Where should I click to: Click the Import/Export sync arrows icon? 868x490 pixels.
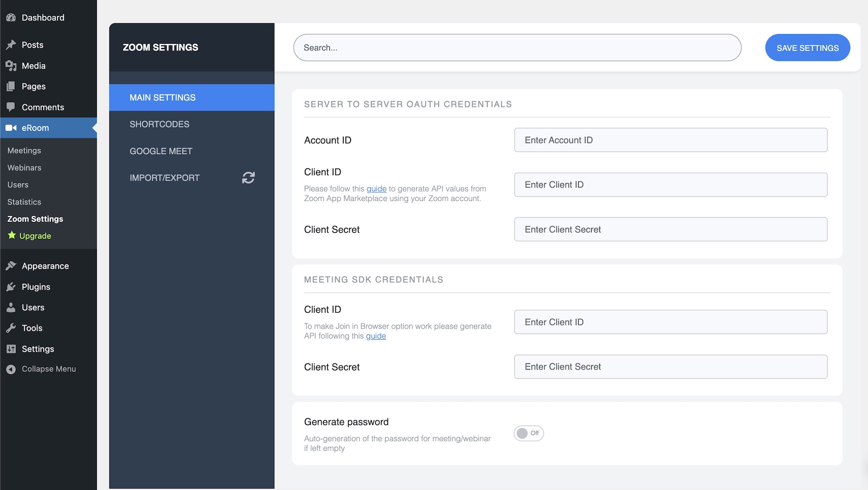248,178
